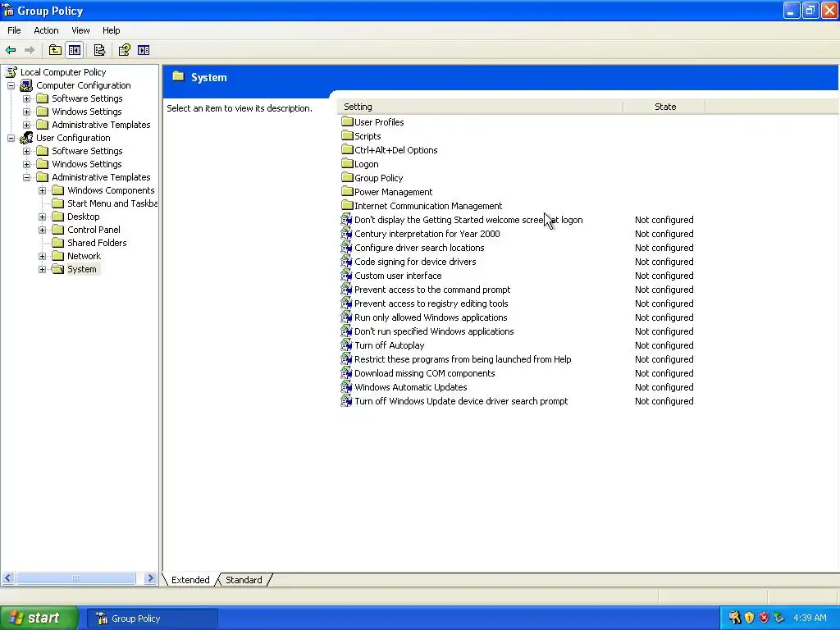Click the User Configuration icon in tree
This screenshot has height=630, width=840.
point(26,138)
